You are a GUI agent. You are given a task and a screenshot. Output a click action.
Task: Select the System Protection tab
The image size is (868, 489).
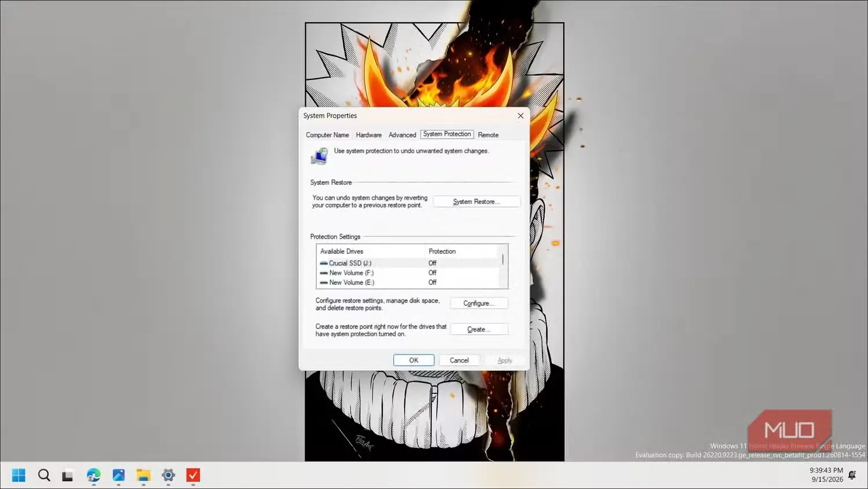click(x=447, y=134)
